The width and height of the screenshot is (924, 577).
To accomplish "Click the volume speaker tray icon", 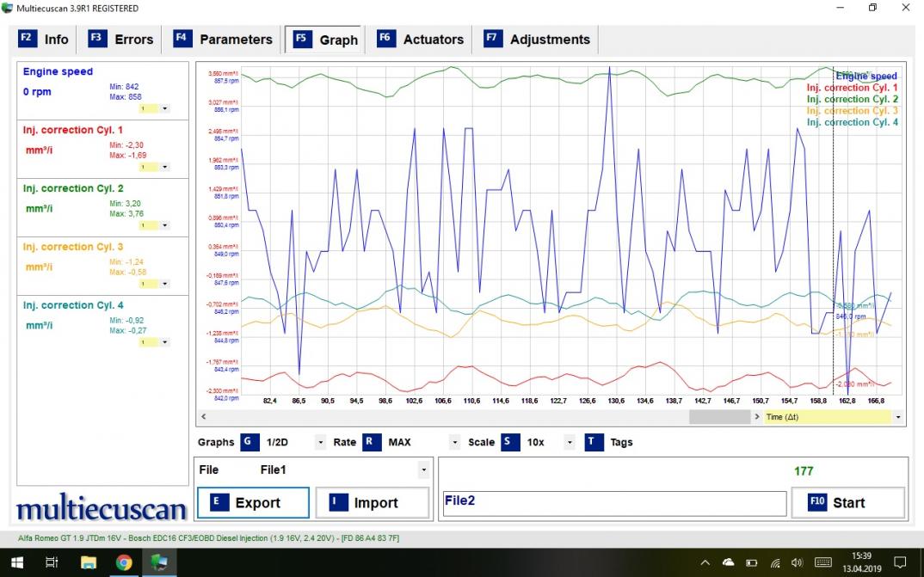I will pos(798,563).
